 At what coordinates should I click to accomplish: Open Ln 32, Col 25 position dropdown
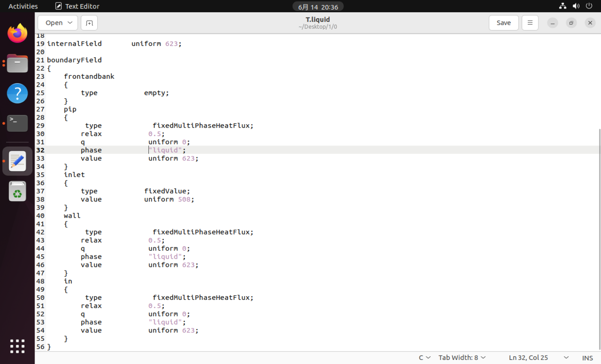click(x=539, y=357)
